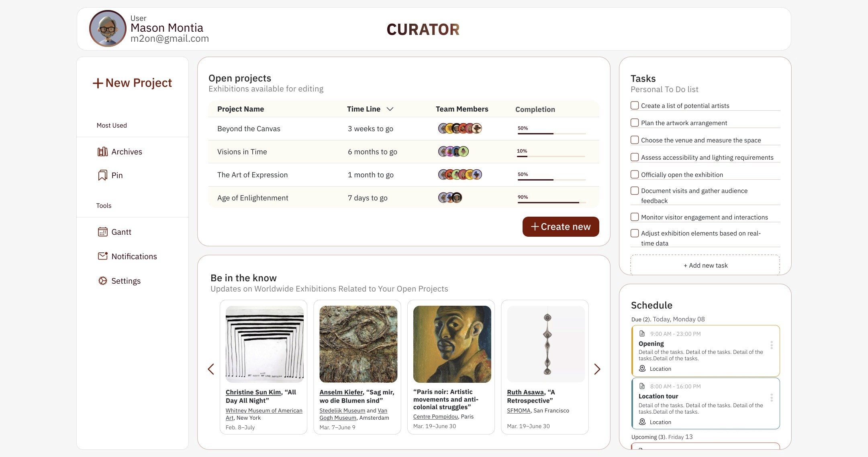Open the Ruth Asawa artwork thumbnail

point(546,344)
